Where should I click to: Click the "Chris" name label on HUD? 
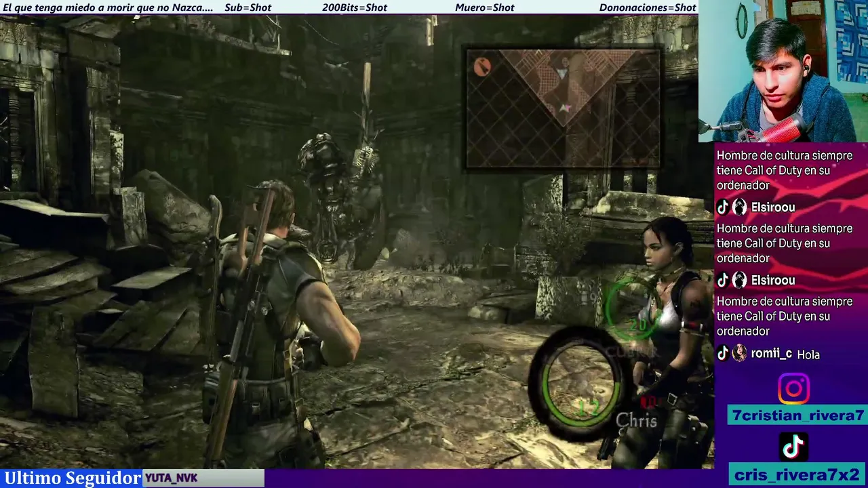636,421
